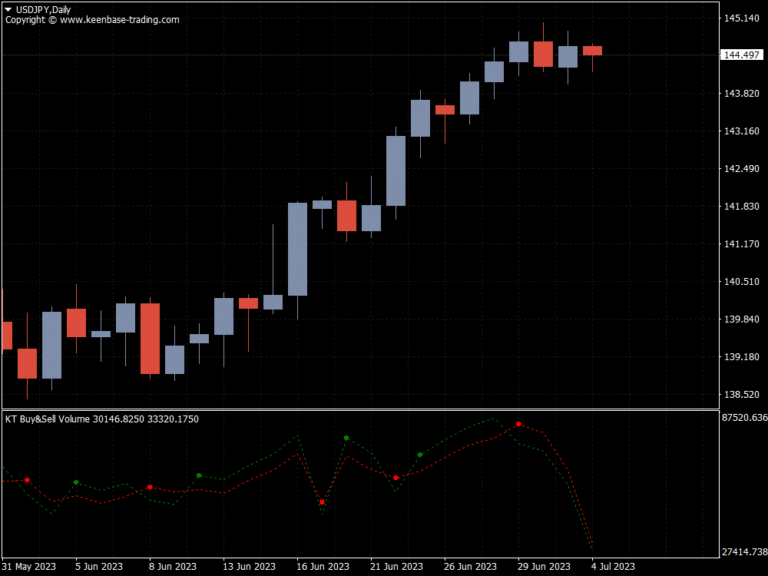Select the large red candle on 8 Jun
The image size is (768, 576).
coord(150,338)
